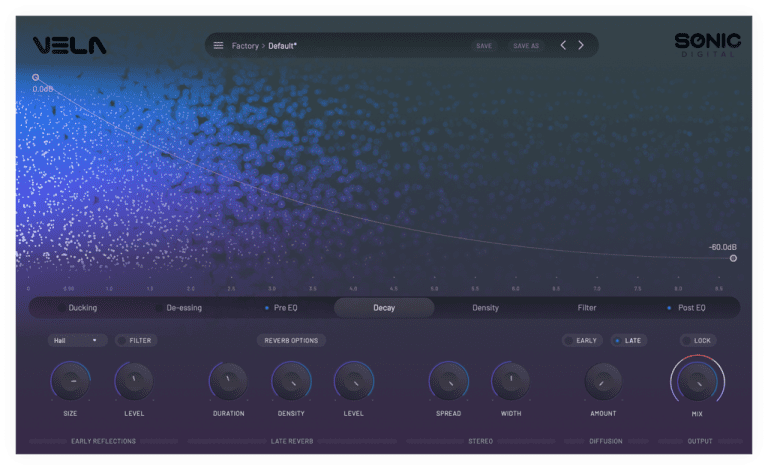Image resolution: width=768 pixels, height=470 pixels.
Task: Enable the EARLY stereo toggle
Action: [582, 340]
